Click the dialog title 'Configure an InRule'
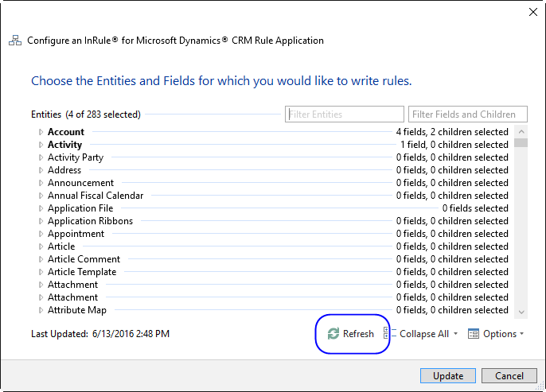Screen dimensions: 546x392 [x=175, y=41]
